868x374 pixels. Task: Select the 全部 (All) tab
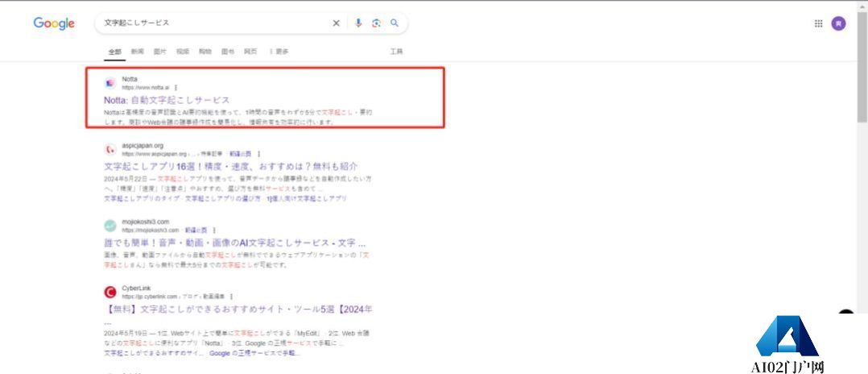click(114, 52)
